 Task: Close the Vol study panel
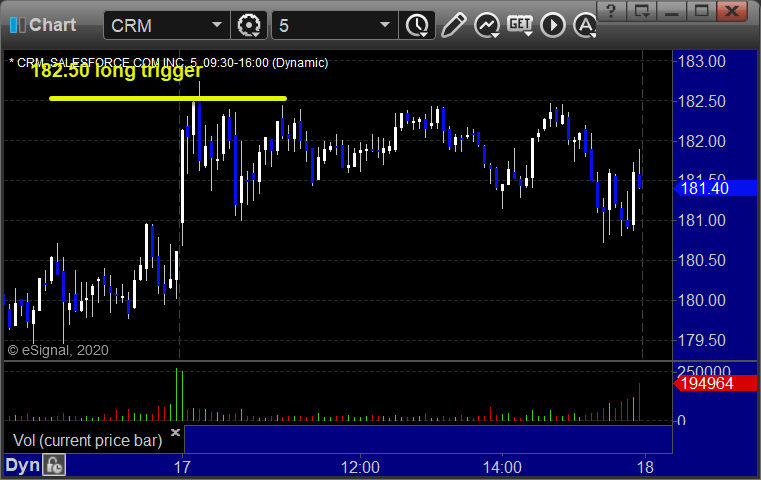(176, 432)
